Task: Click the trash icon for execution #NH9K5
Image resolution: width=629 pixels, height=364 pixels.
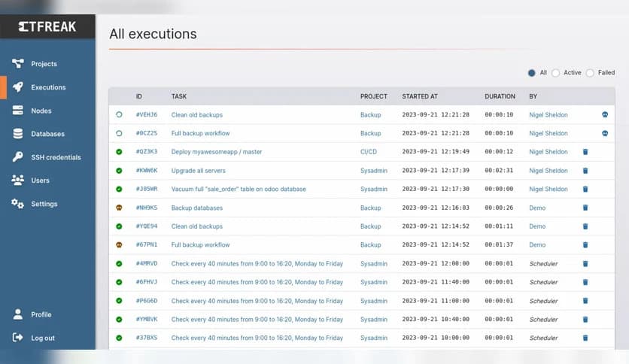Action: [585, 208]
